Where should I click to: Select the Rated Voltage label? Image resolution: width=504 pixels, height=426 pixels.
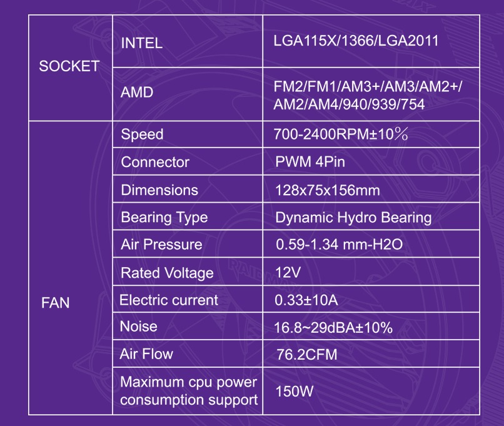coord(167,273)
